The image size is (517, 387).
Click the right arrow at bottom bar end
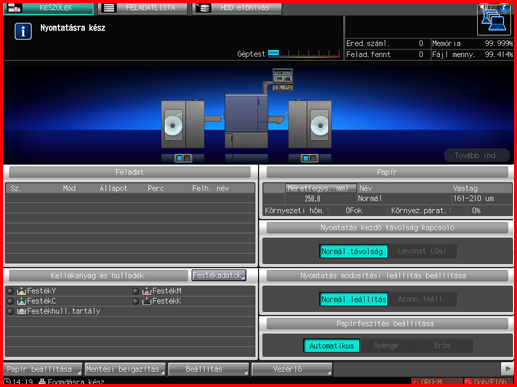[x=508, y=369]
